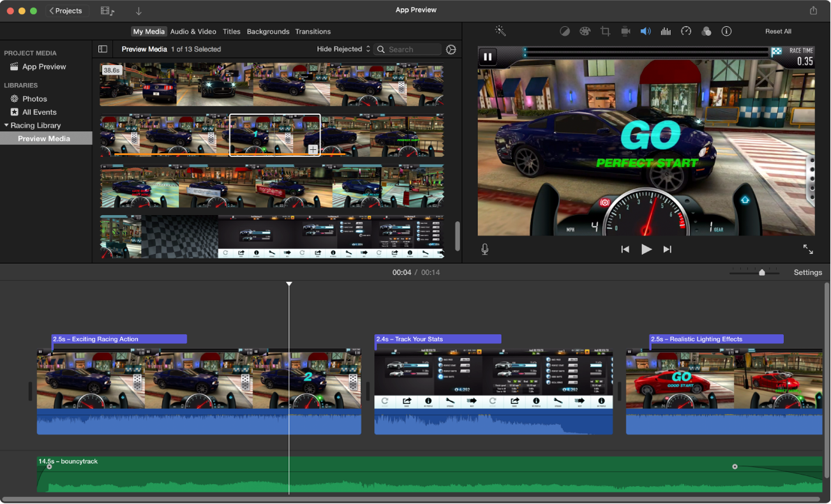Switch to the Titles tab
The width and height of the screenshot is (831, 504).
point(231,31)
